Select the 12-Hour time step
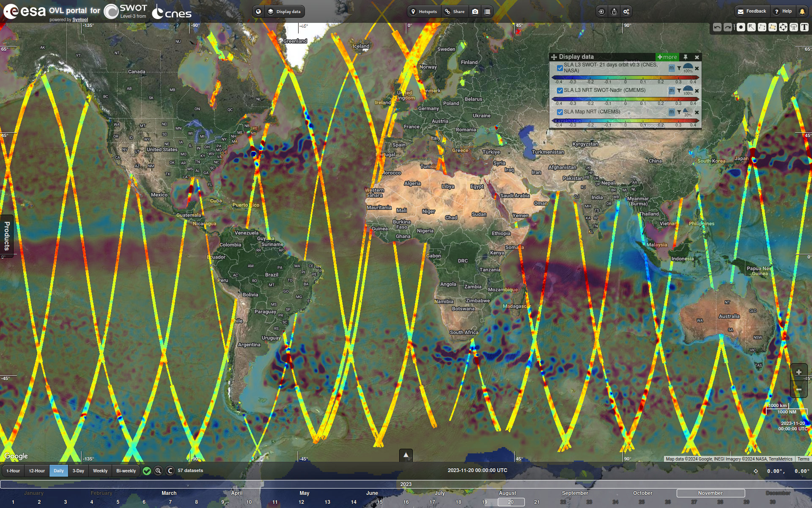 click(37, 471)
